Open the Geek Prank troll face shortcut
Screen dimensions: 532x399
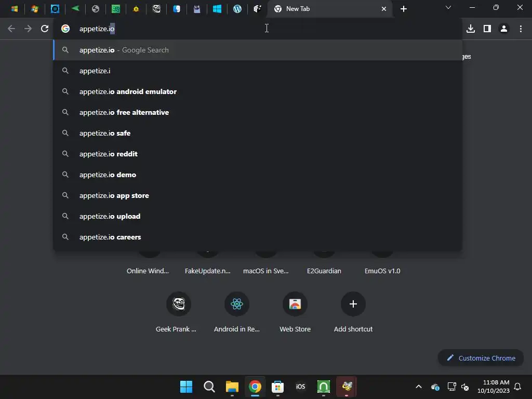179,303
